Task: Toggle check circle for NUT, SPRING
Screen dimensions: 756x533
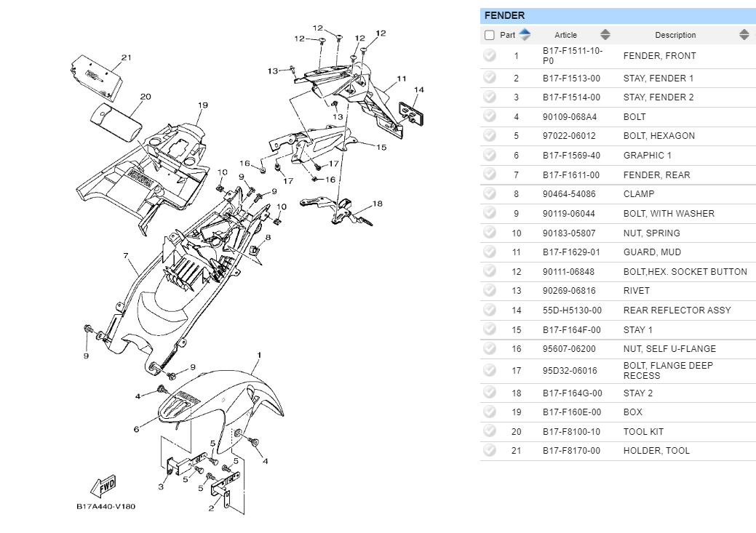Action: [490, 232]
